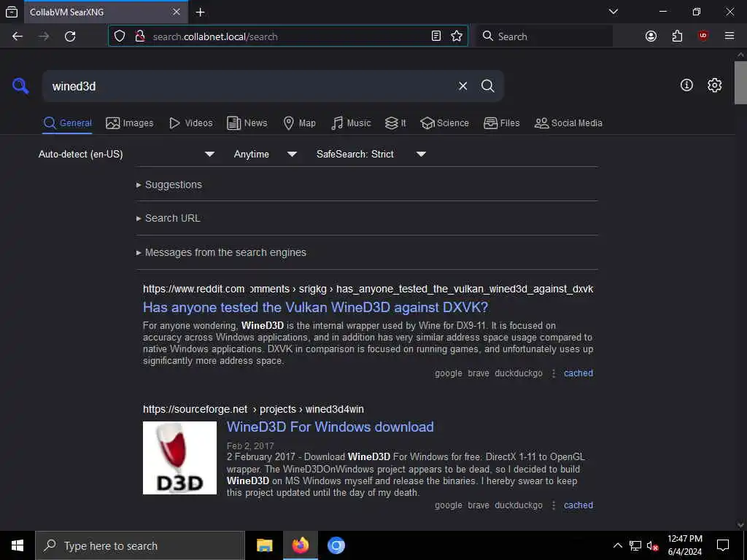Click the reddit.com result URL
This screenshot has height=560, width=747.
(x=368, y=289)
